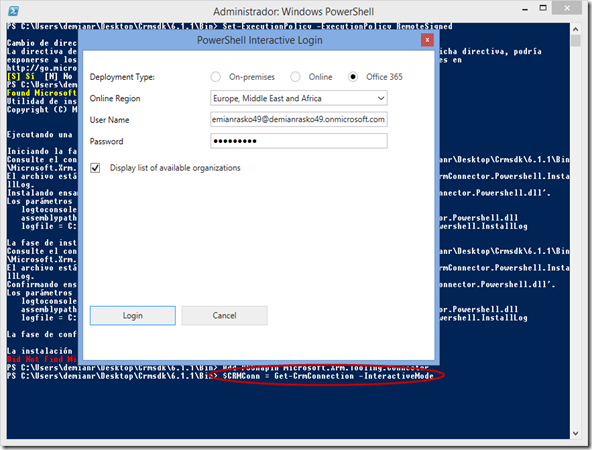Image resolution: width=592 pixels, height=450 pixels.
Task: Click the 'Ejecutando una' console line
Action: (39, 135)
